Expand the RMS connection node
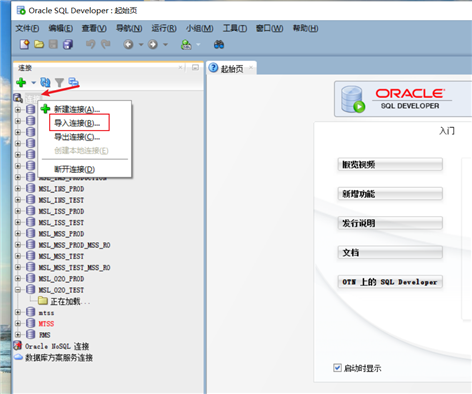 pos(18,334)
